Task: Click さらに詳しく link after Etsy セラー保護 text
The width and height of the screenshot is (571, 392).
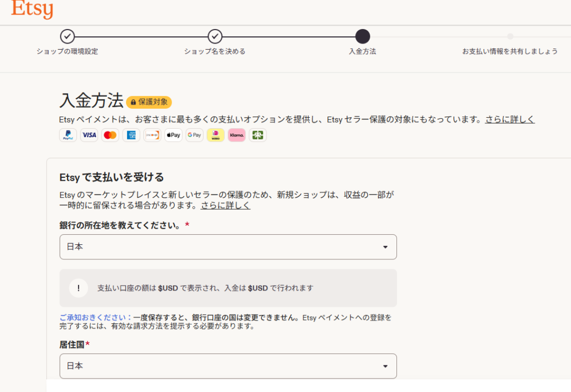Action: tap(510, 119)
